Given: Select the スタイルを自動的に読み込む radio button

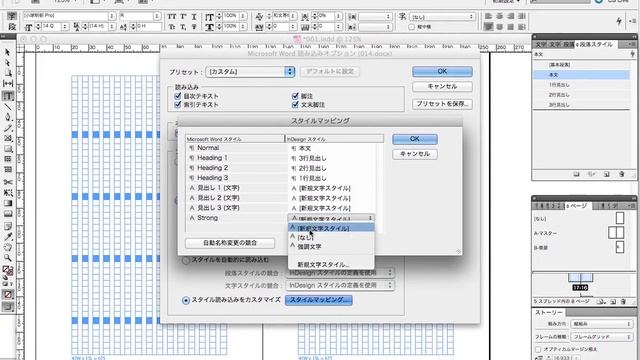Looking at the screenshot, I should tap(186, 260).
